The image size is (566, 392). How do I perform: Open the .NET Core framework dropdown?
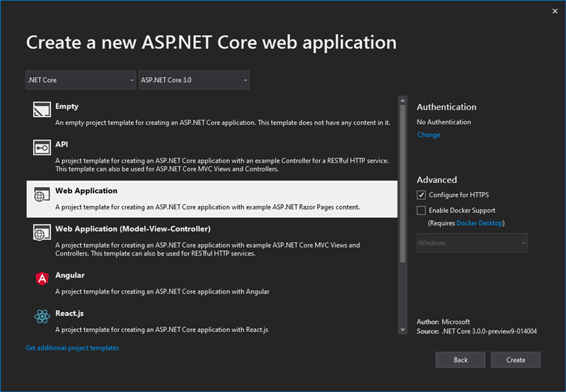click(81, 81)
